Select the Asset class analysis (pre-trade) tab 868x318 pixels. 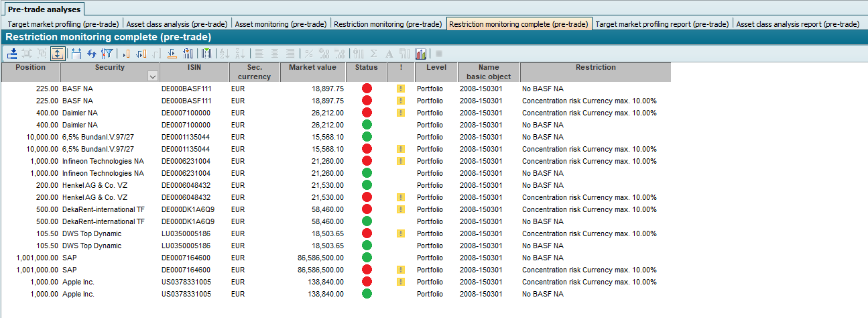tap(177, 24)
